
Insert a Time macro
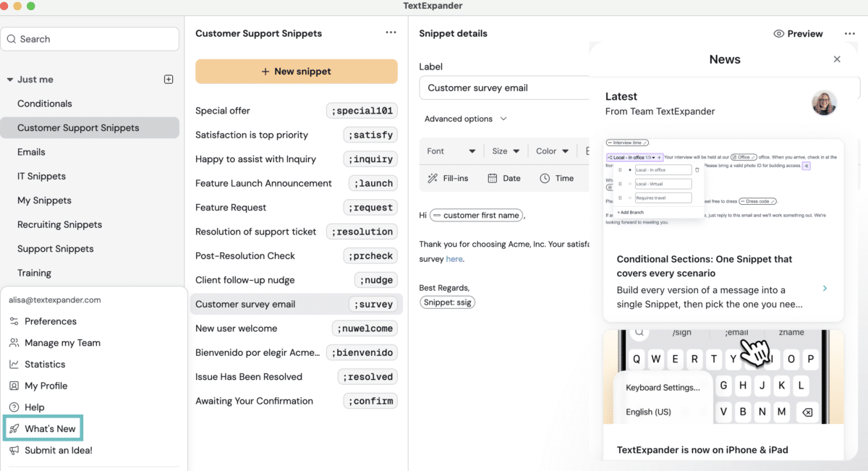pos(557,178)
